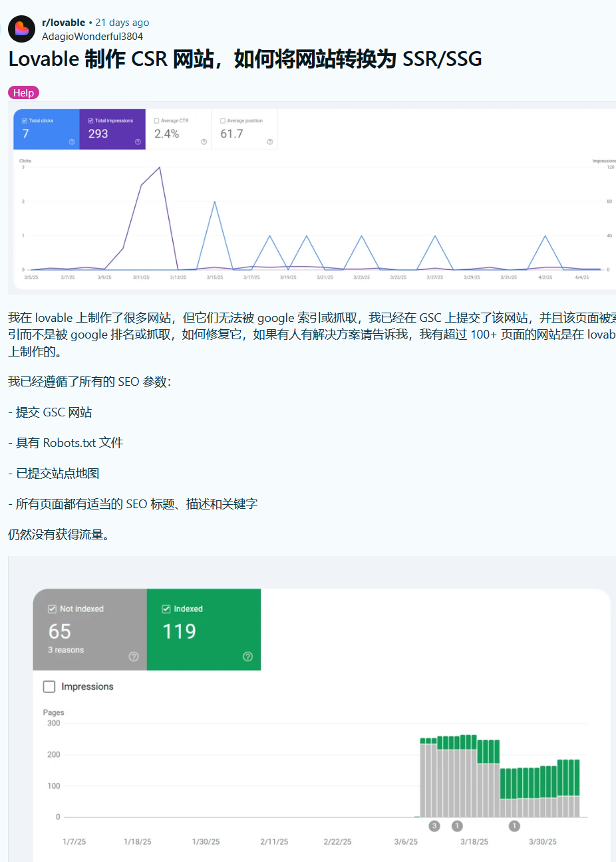Select the 293 total impressions value
The image size is (616, 862).
pos(98,134)
